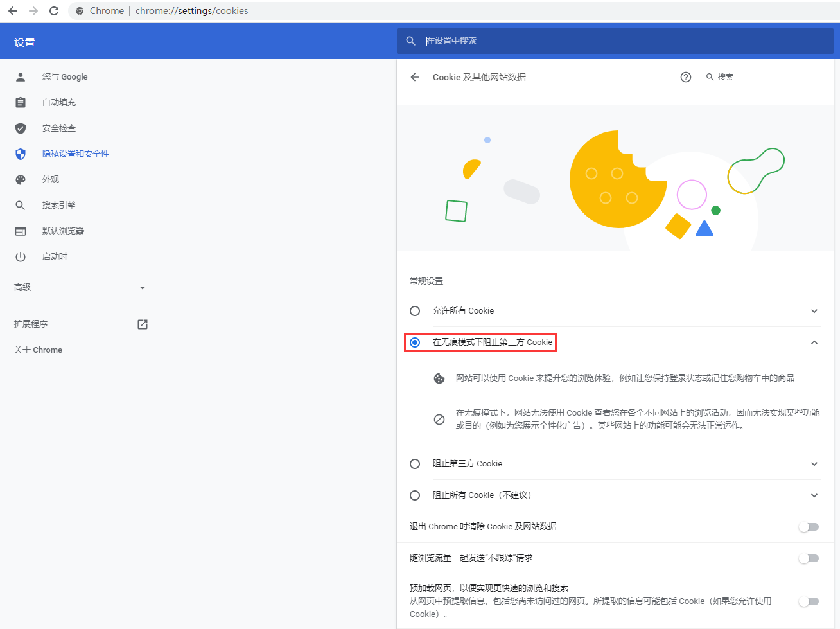Image resolution: width=840 pixels, height=629 pixels.
Task: Expand the 阻止第三方 Cookie details chevron
Action: 814,464
